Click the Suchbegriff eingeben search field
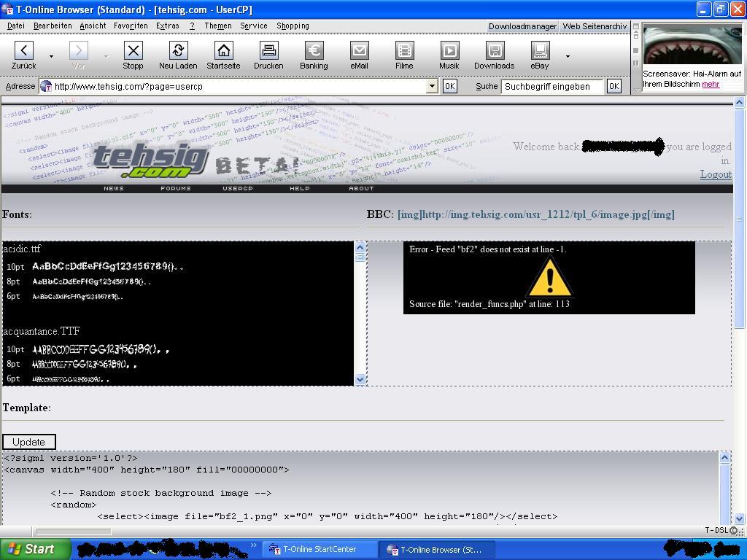The width and height of the screenshot is (747, 560). pos(552,86)
